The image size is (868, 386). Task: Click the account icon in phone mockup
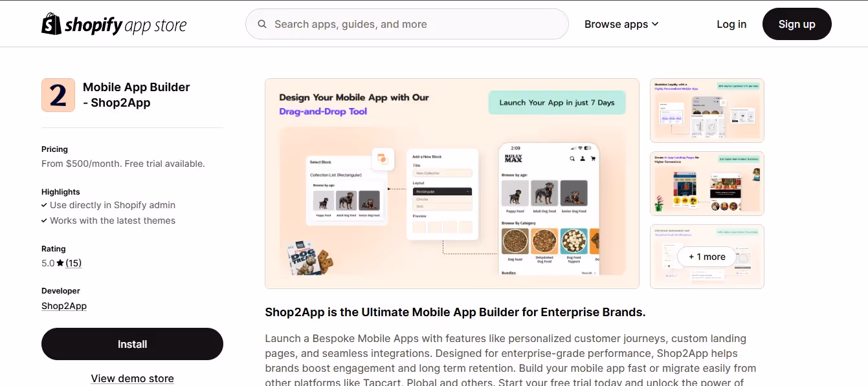pos(583,158)
